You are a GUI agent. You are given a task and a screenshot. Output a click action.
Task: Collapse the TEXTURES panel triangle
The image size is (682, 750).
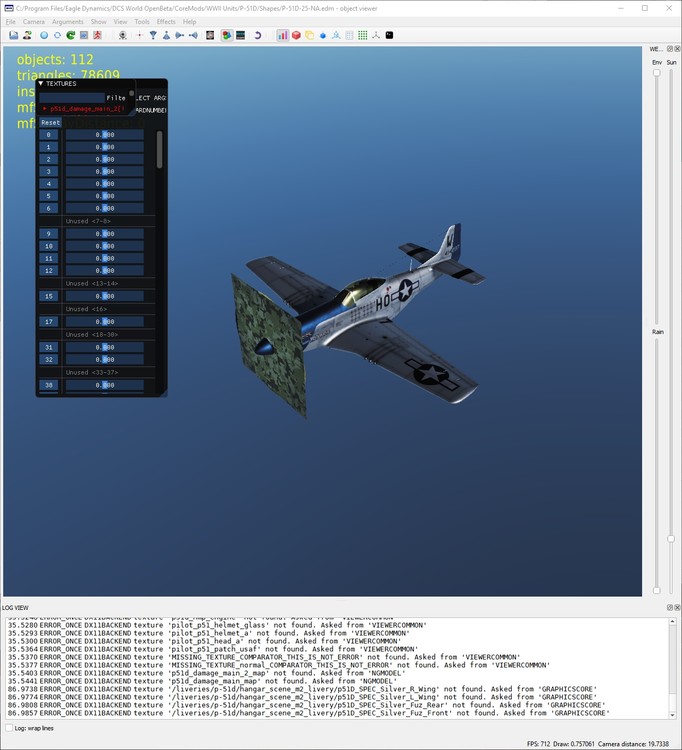click(41, 83)
